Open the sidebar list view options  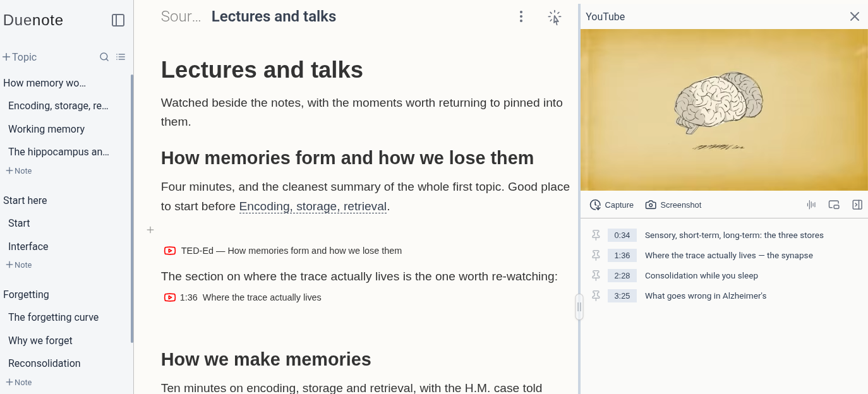(121, 57)
